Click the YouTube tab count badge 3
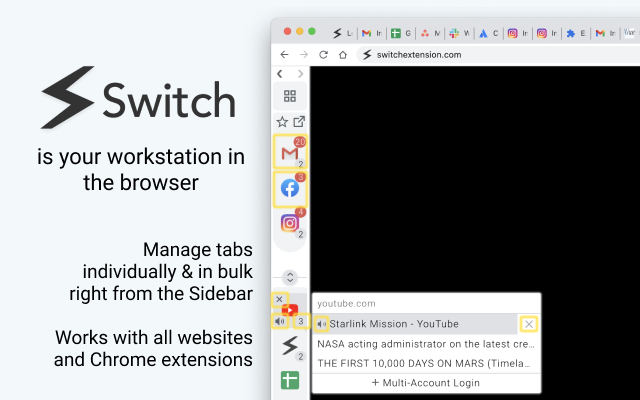This screenshot has width=640, height=400. 301,322
